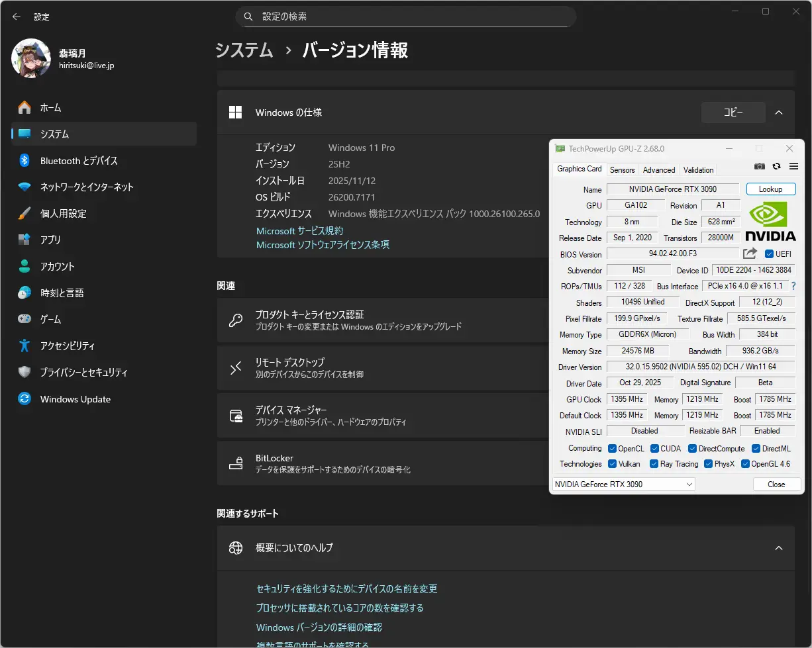The height and width of the screenshot is (648, 812).
Task: Open the Microsoft サービス規約 link
Action: pos(299,231)
